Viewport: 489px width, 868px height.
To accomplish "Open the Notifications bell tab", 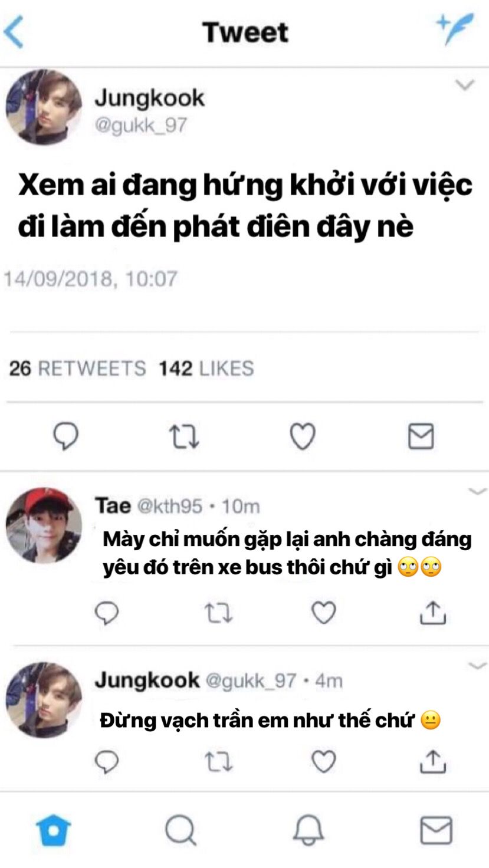I will pos(309,830).
